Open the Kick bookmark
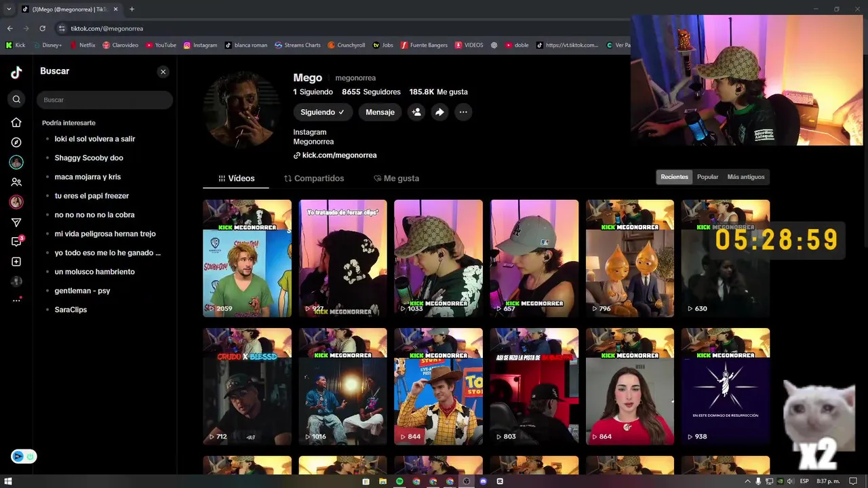 click(x=16, y=45)
